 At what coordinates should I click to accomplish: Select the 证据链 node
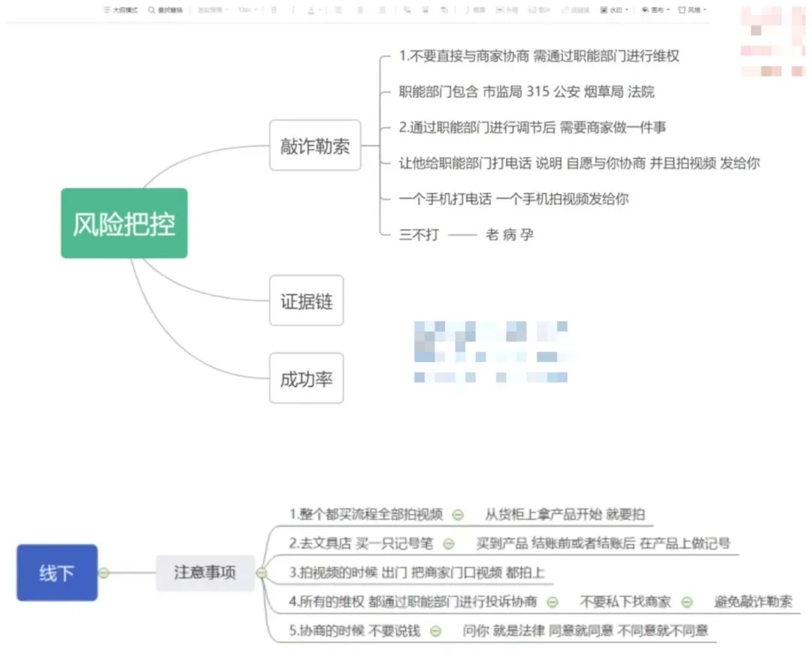click(x=307, y=301)
